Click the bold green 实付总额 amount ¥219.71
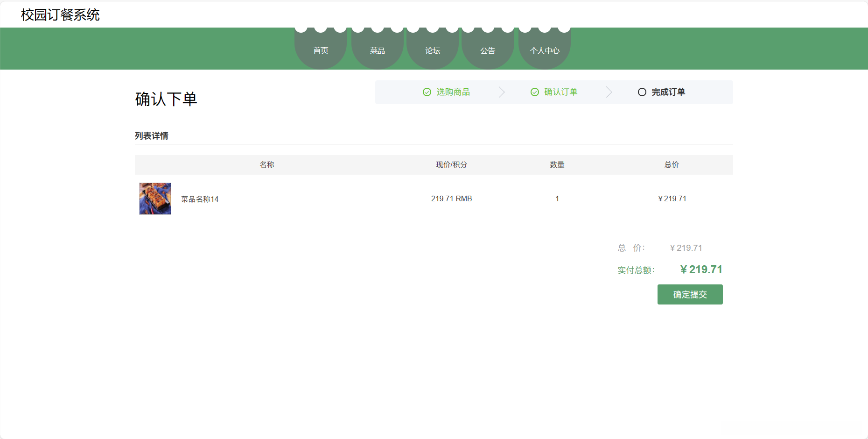 [x=701, y=269]
